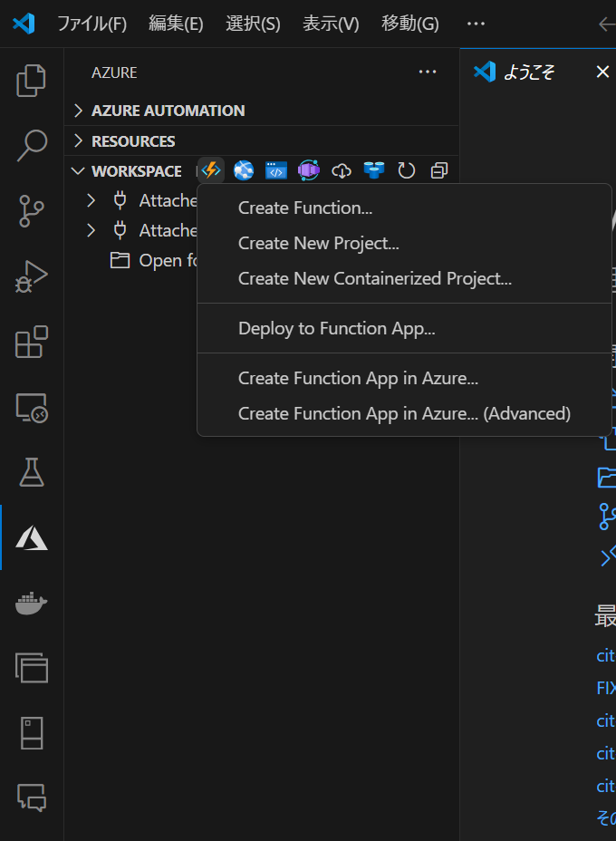This screenshot has width=616, height=841.
Task: Open Run and Debug view icon
Action: [32, 276]
